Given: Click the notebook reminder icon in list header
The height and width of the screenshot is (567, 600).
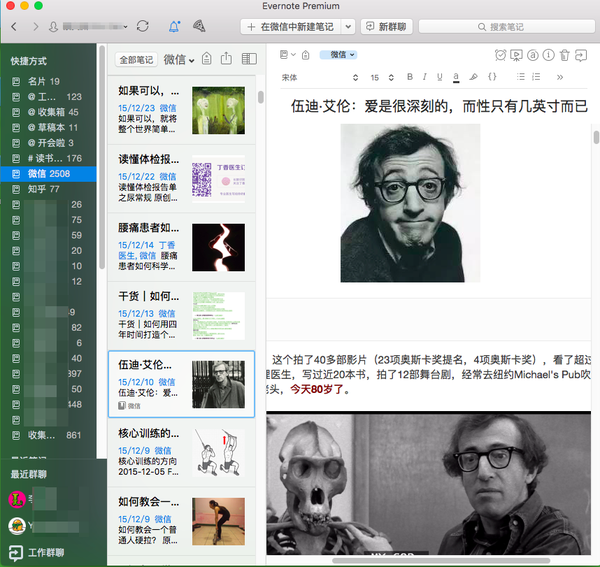Looking at the screenshot, I should [207, 59].
